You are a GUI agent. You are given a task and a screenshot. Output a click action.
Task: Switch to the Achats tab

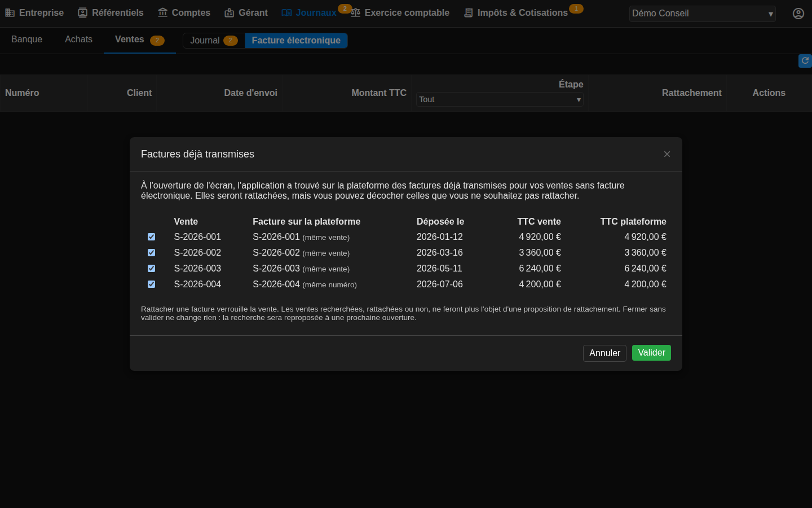tap(78, 40)
